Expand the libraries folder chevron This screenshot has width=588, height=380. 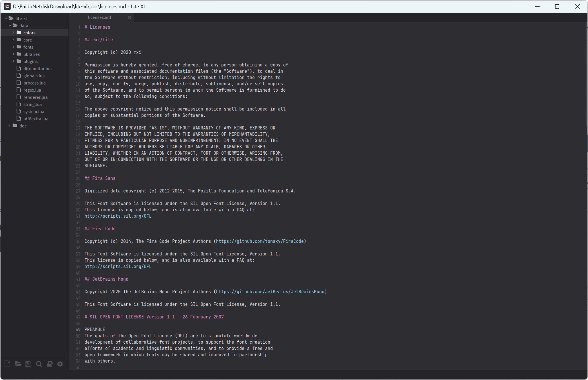tap(13, 54)
